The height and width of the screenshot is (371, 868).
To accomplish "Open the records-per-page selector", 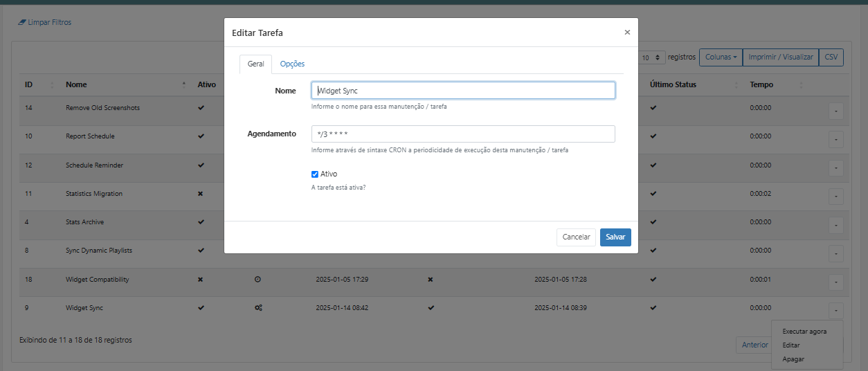I will click(651, 58).
